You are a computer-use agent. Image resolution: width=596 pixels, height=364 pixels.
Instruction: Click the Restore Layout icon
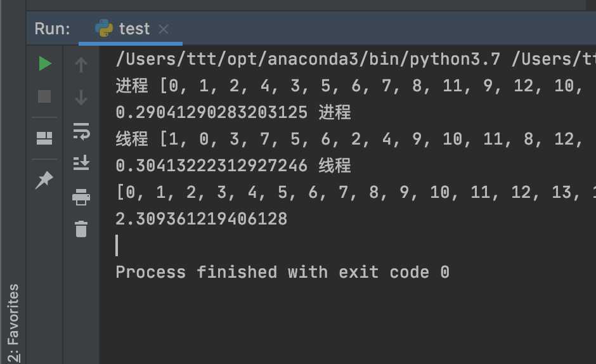pyautogui.click(x=44, y=138)
